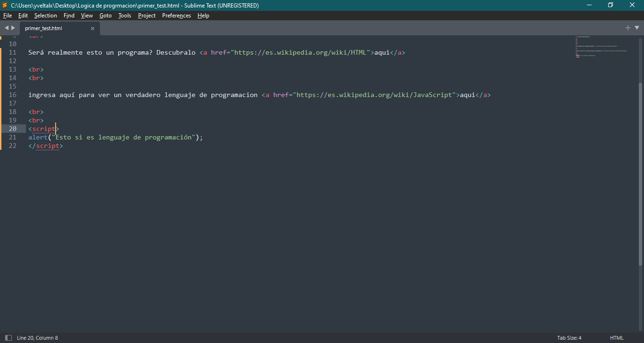644x343 pixels.
Task: Open the Preferences menu
Action: 176,16
